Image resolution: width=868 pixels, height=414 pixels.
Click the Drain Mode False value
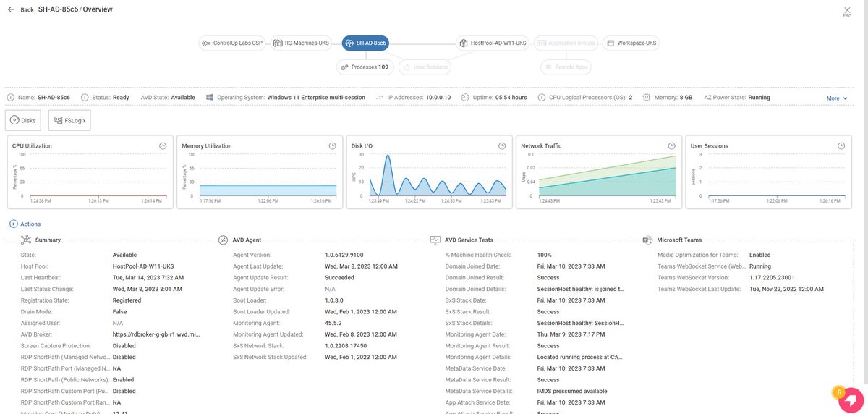click(120, 311)
